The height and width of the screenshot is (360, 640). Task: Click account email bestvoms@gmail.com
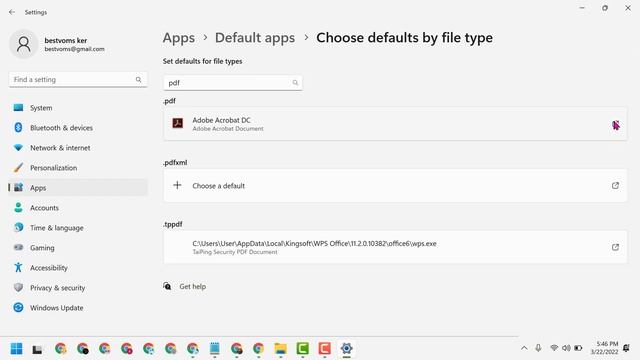(x=74, y=49)
